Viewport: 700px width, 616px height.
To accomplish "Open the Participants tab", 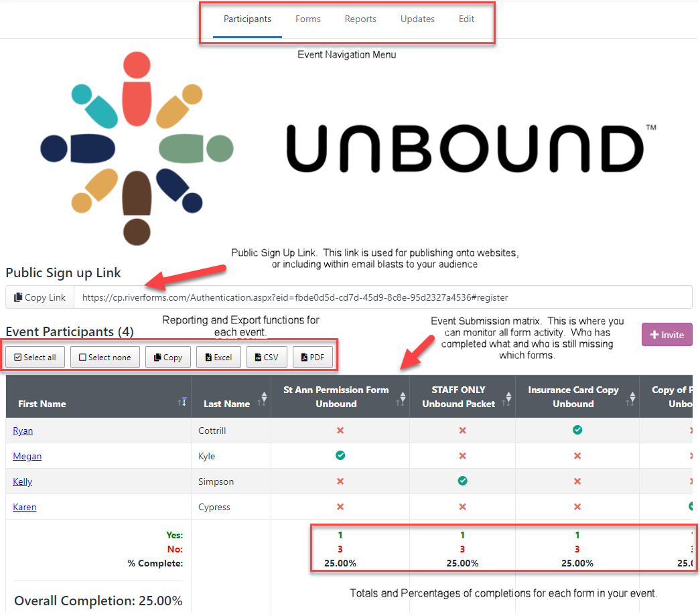I will click(247, 19).
